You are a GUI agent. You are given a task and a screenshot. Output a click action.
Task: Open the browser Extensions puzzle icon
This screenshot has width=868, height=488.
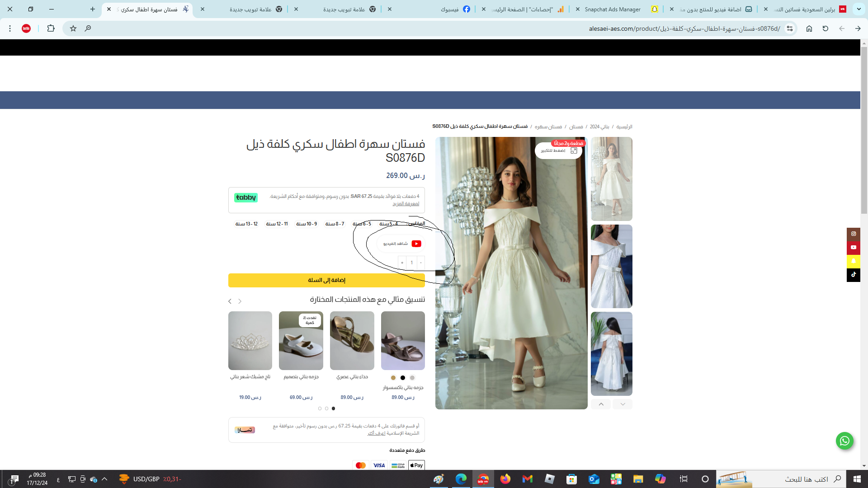click(x=51, y=28)
